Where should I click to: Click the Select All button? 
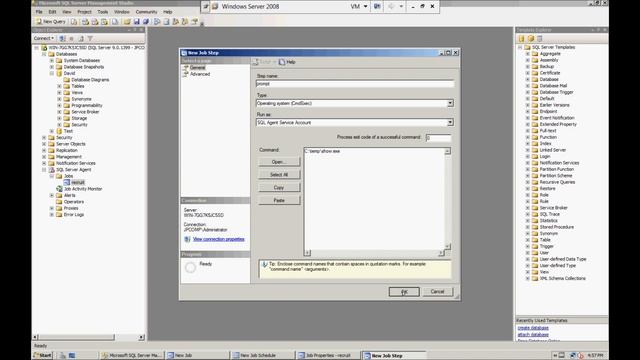[x=279, y=175]
